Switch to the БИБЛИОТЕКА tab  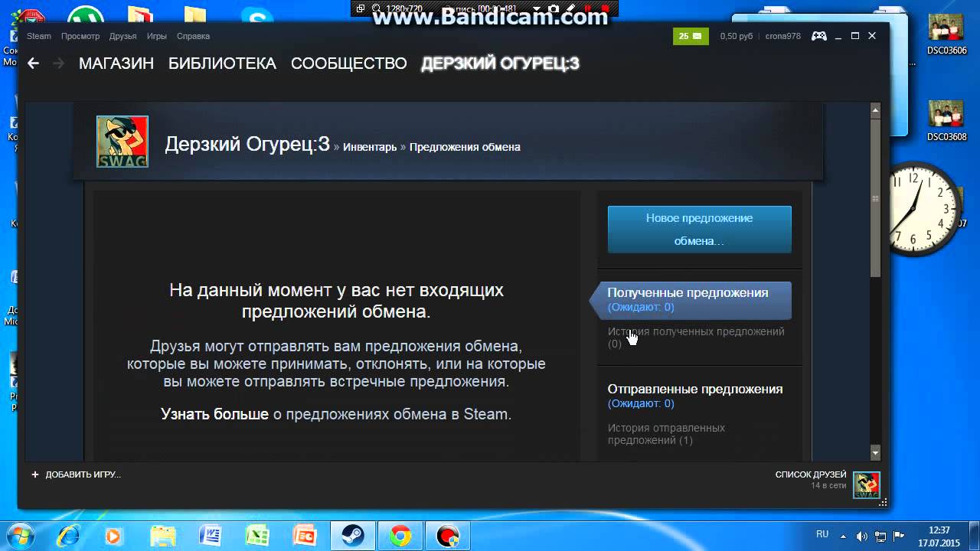222,64
